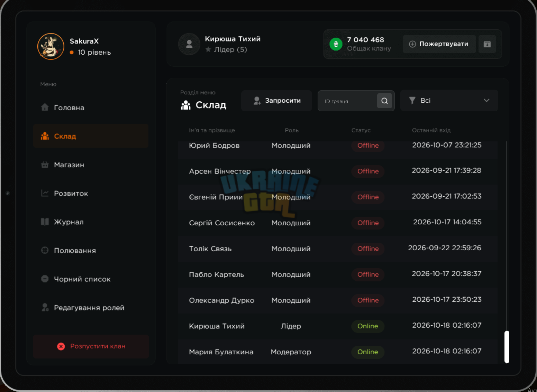
Task: Click the magnifier search icon
Action: tap(384, 101)
